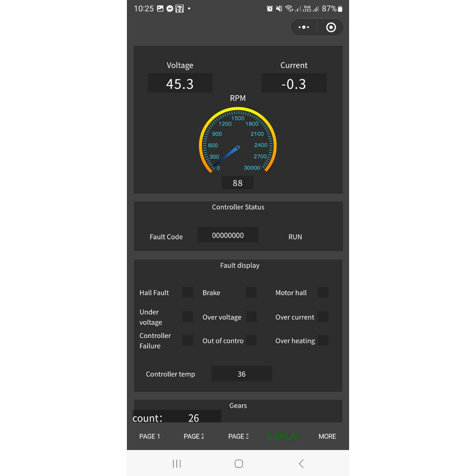Viewport: 476px width, 476px height.
Task: Tap the count value 26 field
Action: click(194, 418)
